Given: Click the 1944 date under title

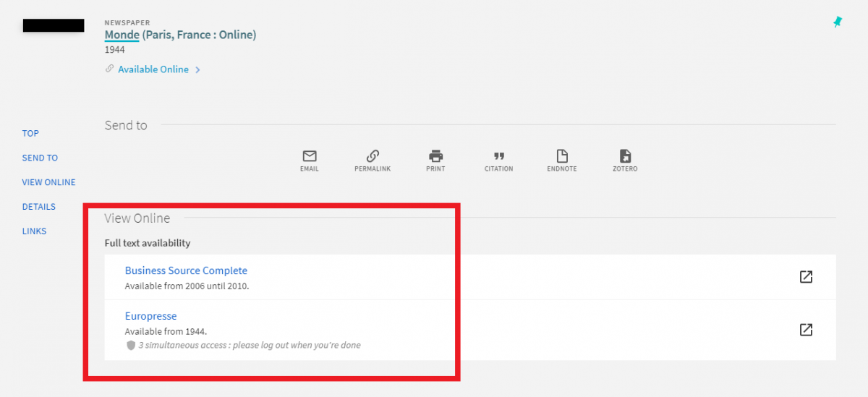Looking at the screenshot, I should tap(115, 50).
